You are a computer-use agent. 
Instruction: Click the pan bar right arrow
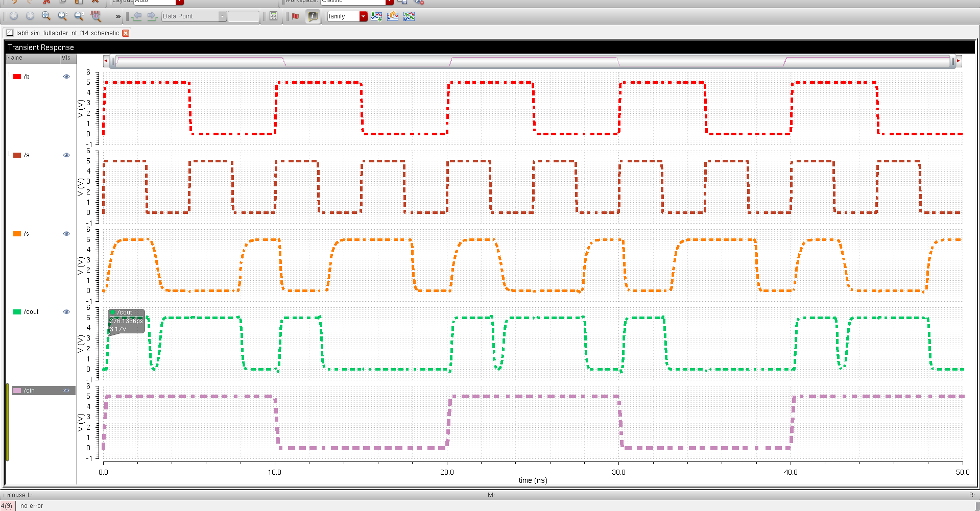[x=959, y=61]
